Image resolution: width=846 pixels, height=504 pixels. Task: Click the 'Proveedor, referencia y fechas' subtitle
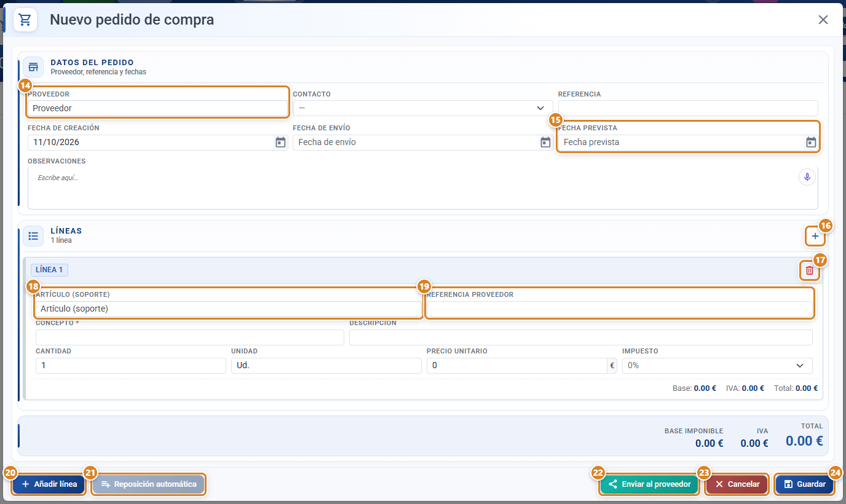click(98, 72)
